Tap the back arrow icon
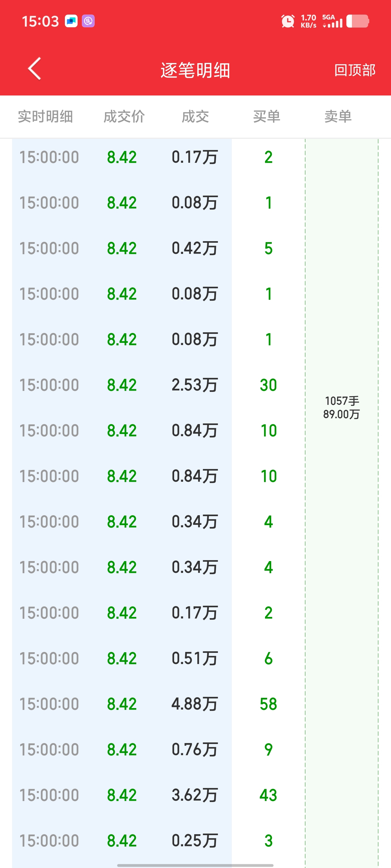This screenshot has height=868, width=391. click(34, 69)
